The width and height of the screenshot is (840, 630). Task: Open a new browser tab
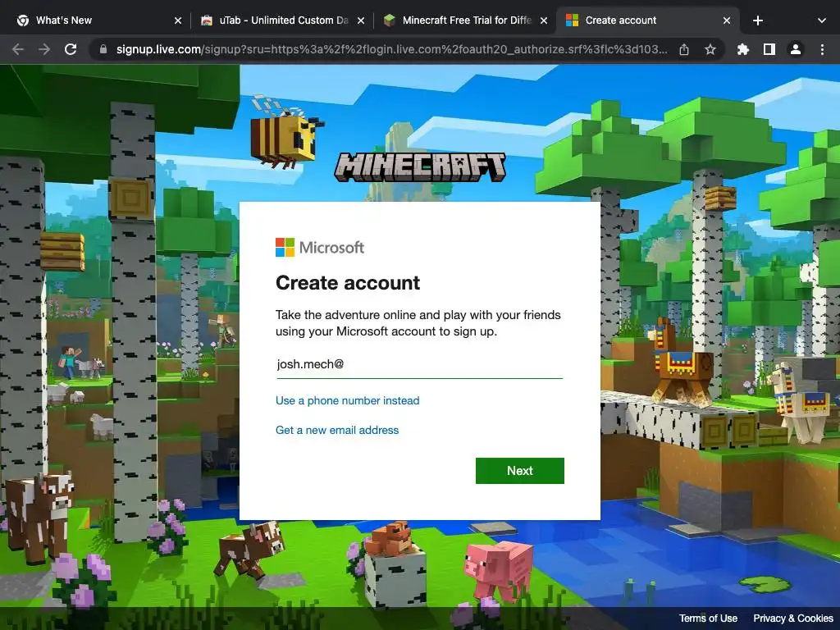[757, 21]
